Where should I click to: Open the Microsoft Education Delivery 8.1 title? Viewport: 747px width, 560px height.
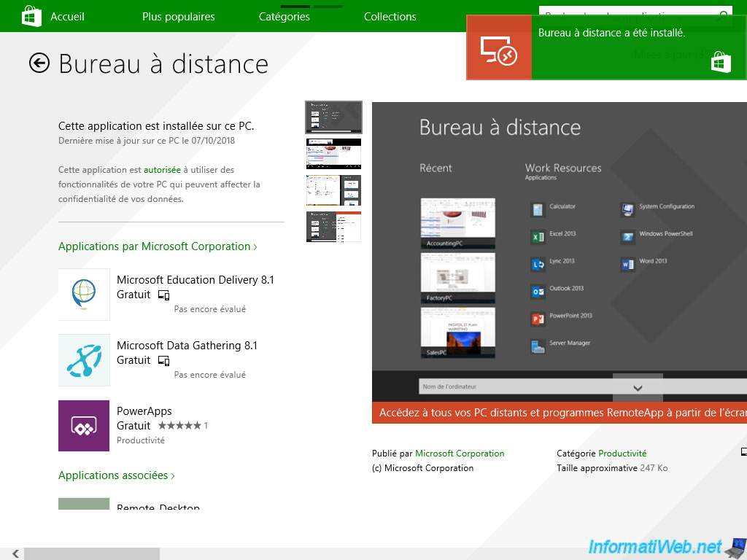(196, 280)
